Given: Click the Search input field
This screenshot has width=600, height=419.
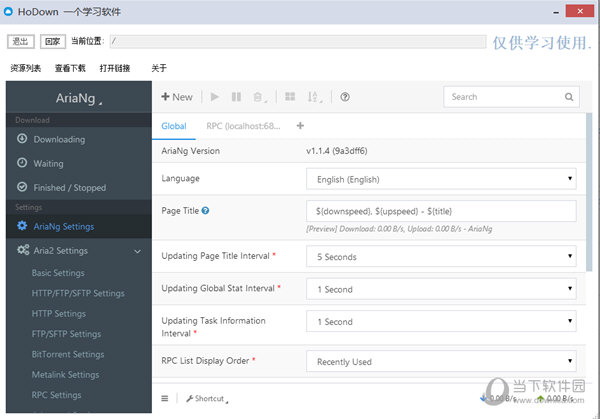Looking at the screenshot, I should point(511,97).
